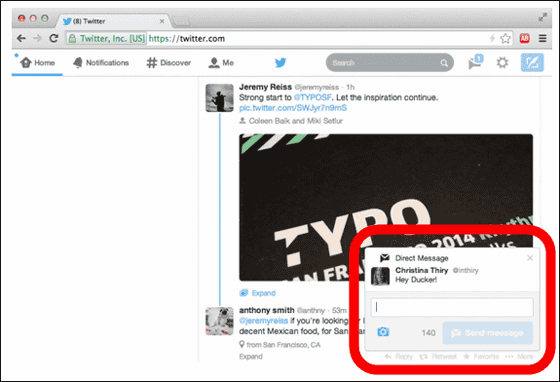Click the 53m tweet timestamp
This screenshot has width=560, height=382.
(x=339, y=310)
